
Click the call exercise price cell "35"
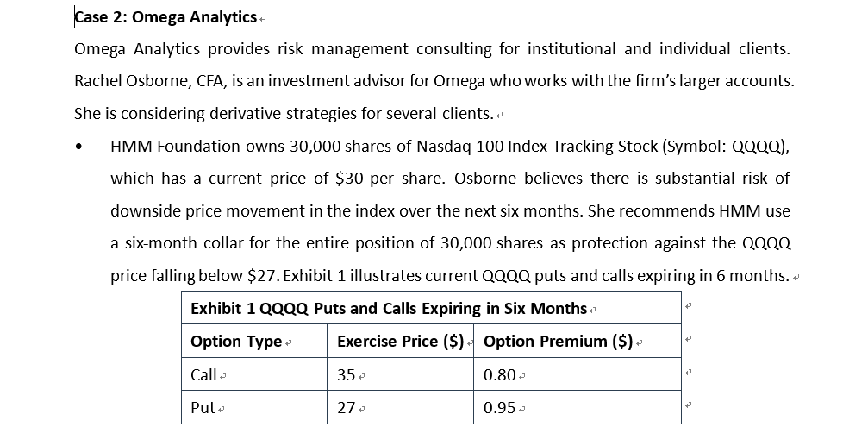(x=345, y=374)
